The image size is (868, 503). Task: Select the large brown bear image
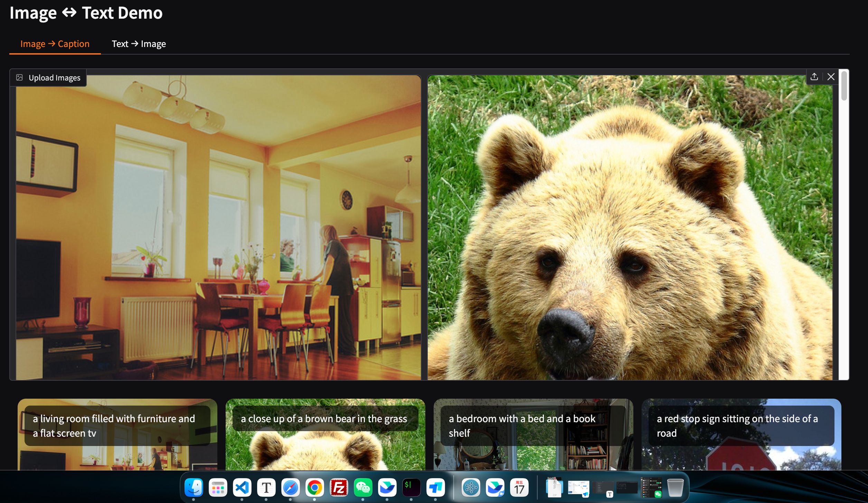click(630, 228)
